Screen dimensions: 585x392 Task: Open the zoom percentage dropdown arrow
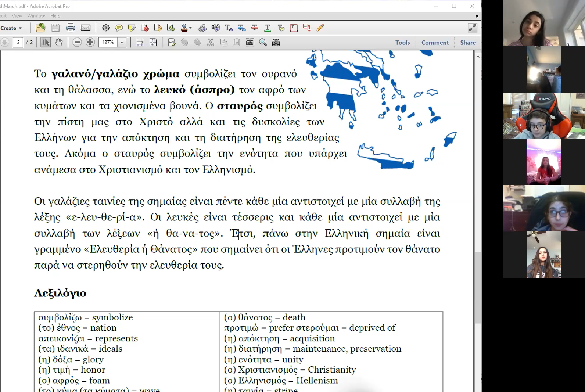(x=122, y=43)
